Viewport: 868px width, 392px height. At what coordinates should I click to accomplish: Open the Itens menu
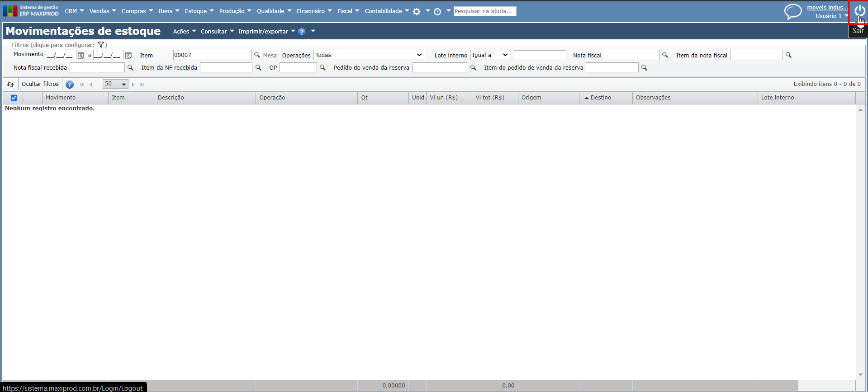point(169,11)
